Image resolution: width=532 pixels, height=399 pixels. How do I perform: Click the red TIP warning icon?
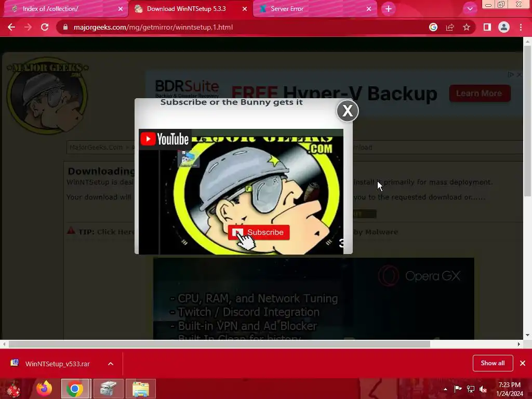pos(71,231)
